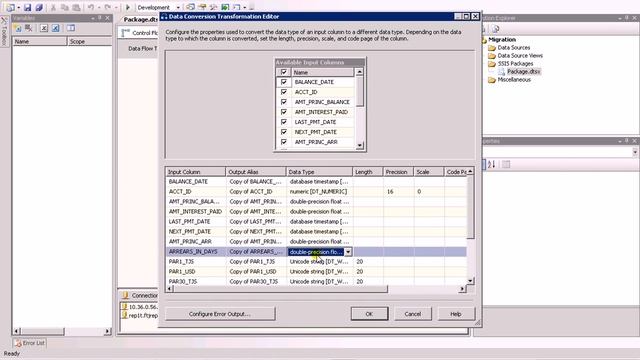Viewport: 640px width, 360px height.
Task: Click the toolbar icon right of Development combo
Action: coord(191,7)
